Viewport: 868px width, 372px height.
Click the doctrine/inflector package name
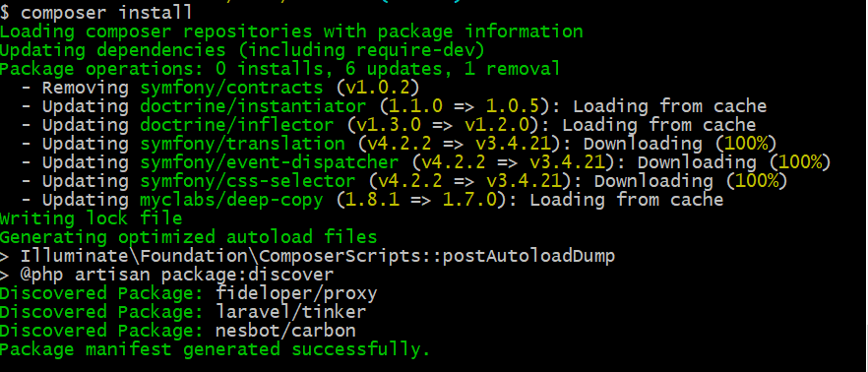(237, 125)
